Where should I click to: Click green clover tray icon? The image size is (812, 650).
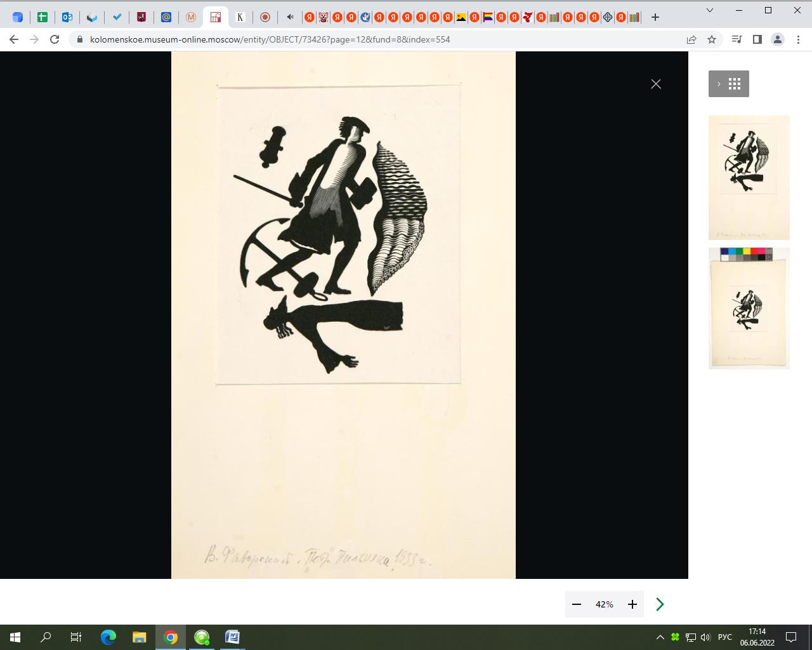coord(676,637)
